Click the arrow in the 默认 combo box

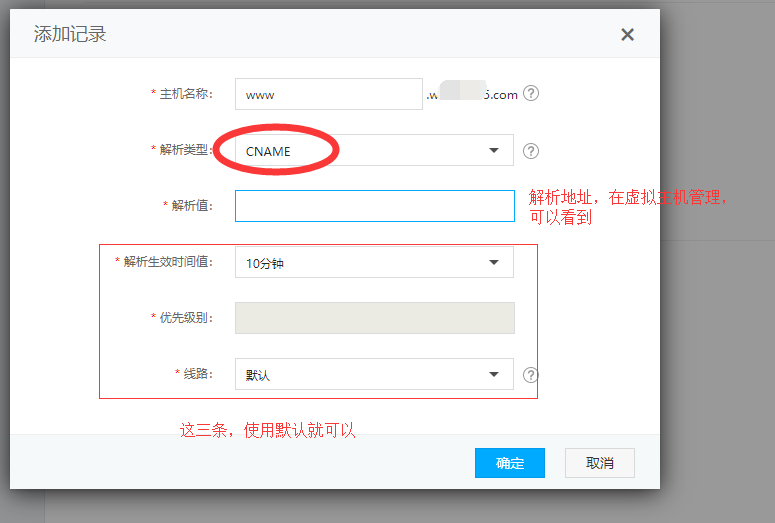(493, 375)
